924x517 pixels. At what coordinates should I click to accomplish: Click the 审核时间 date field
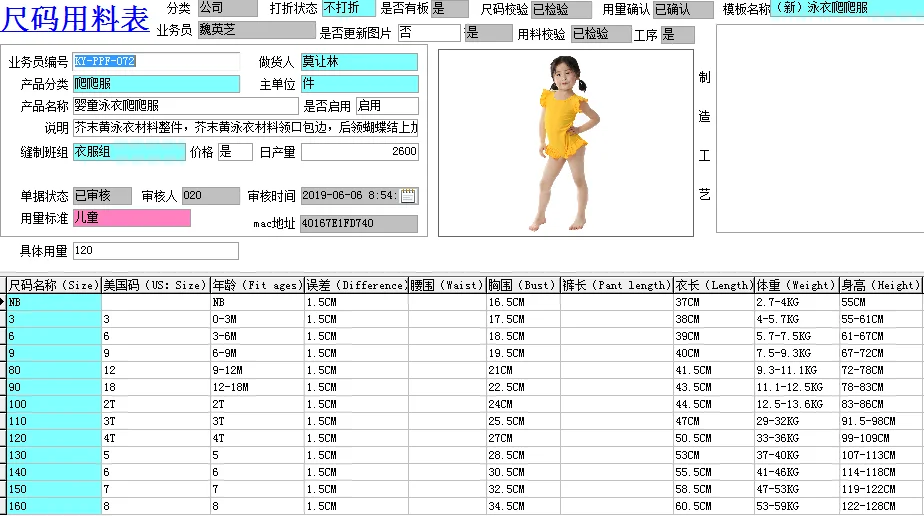[x=359, y=196]
